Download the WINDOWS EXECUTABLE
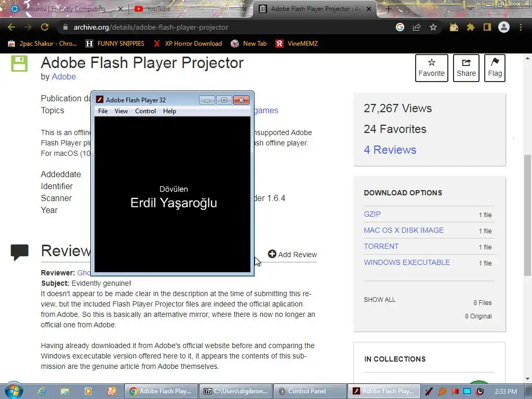Screen dimensions: 532x399 click(x=407, y=262)
